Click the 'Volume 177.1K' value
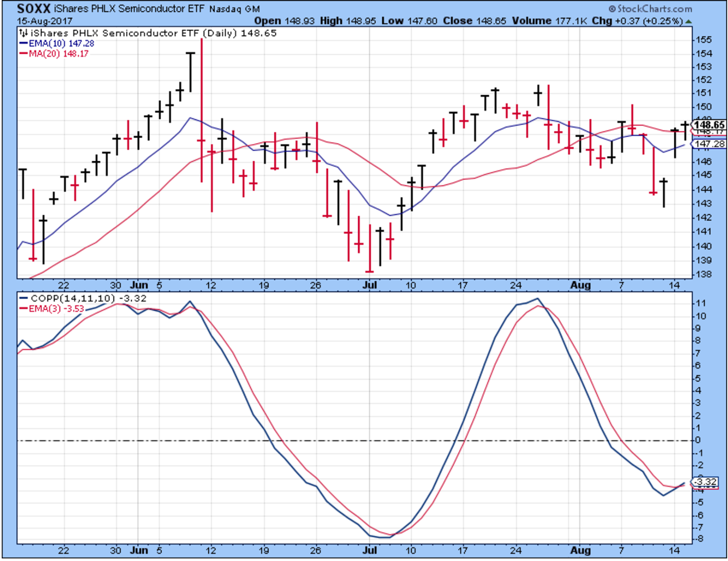Screen dimensions: 728x561 point(549,21)
